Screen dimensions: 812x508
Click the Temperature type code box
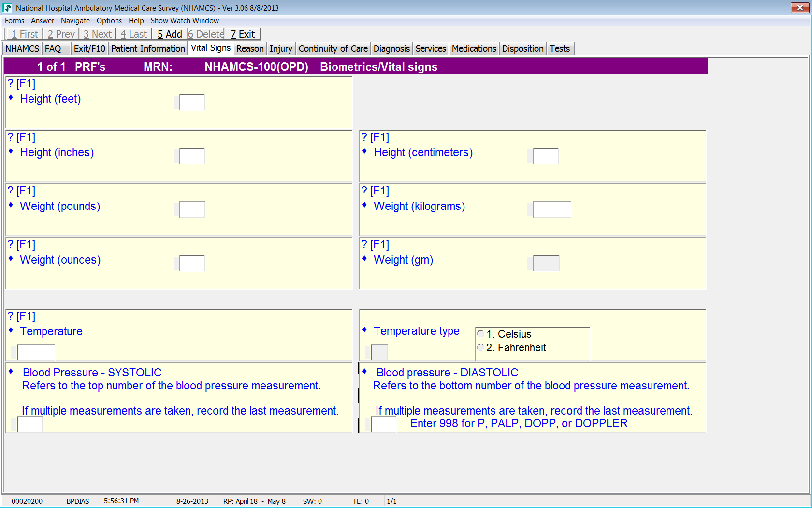point(379,353)
